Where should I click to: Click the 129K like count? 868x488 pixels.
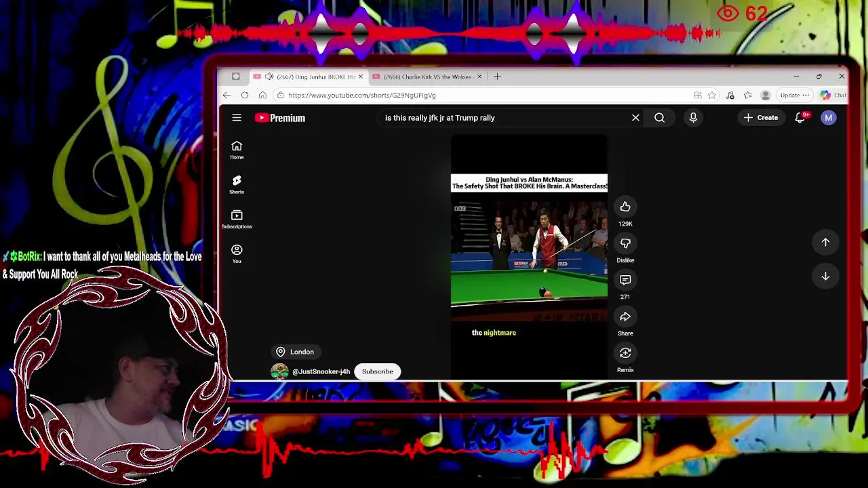click(x=625, y=224)
